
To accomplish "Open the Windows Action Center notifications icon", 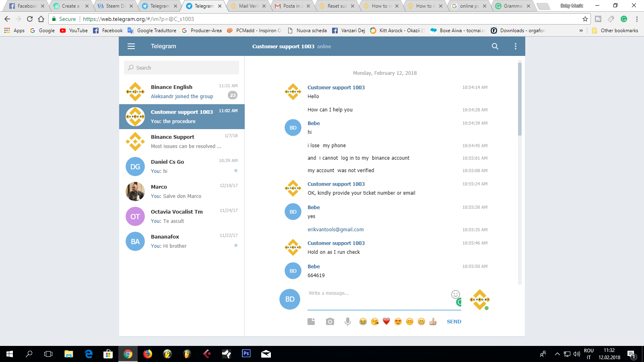I will point(632,354).
